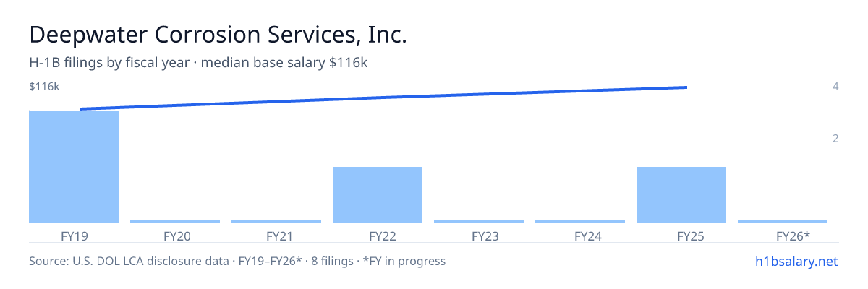Image resolution: width=868 pixels, height=289 pixels.
Task: Select the FY22 filings bar
Action: pyautogui.click(x=378, y=195)
